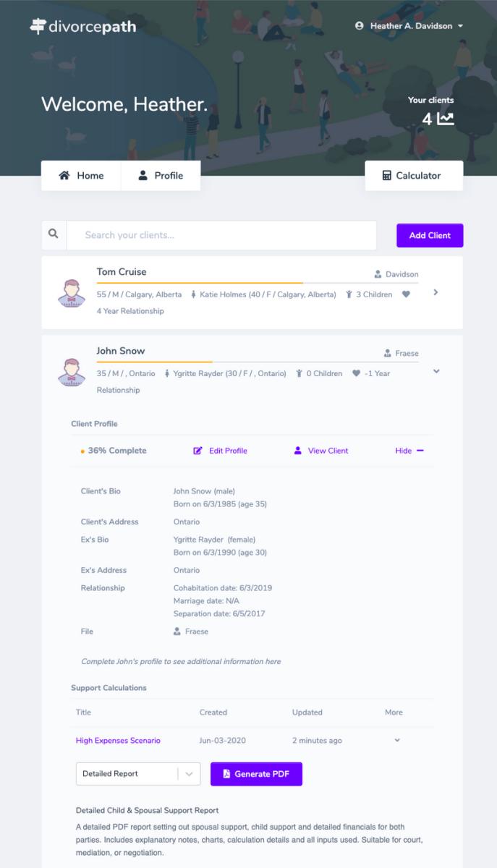Click the View Client person icon

click(297, 451)
